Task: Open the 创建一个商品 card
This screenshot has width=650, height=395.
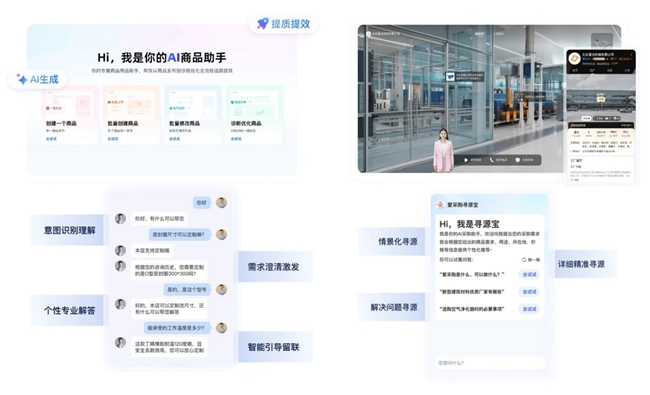Action: click(x=69, y=115)
